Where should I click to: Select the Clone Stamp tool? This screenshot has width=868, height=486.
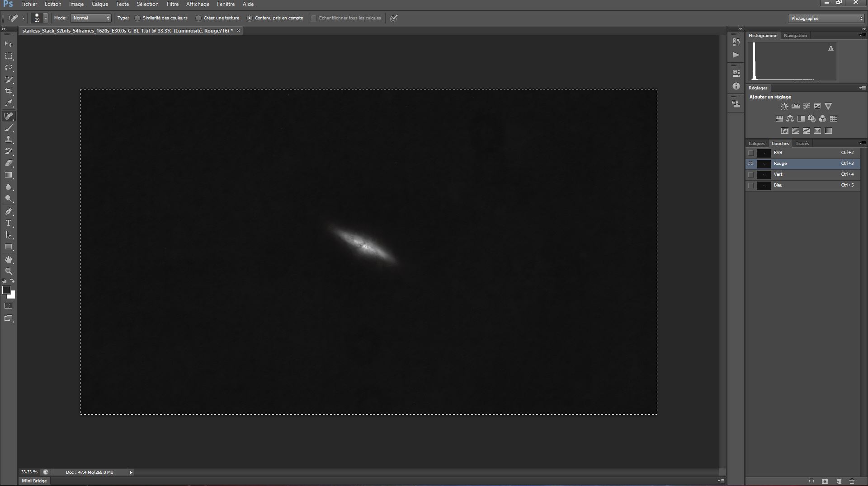pos(9,140)
